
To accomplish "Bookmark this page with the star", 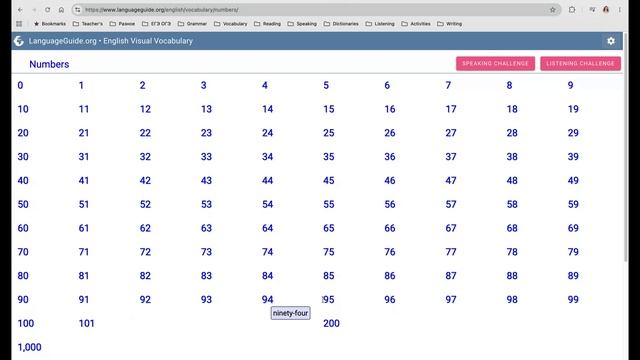I will 553,10.
